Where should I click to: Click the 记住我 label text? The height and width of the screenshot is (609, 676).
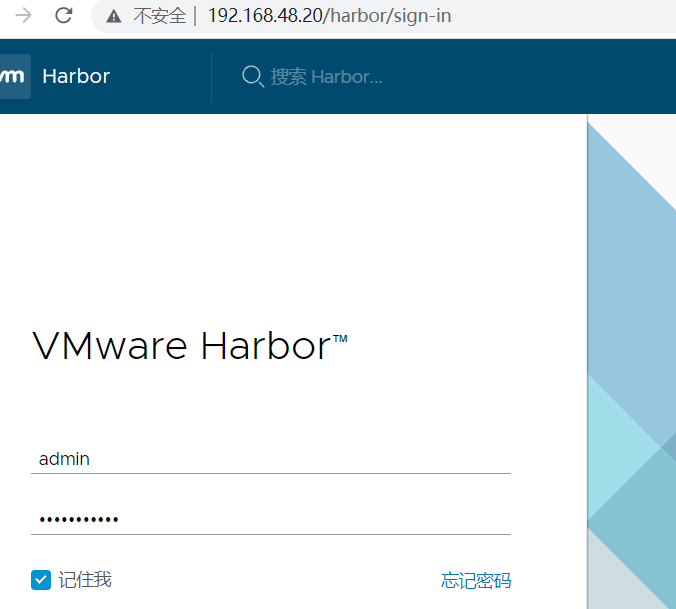click(x=85, y=580)
